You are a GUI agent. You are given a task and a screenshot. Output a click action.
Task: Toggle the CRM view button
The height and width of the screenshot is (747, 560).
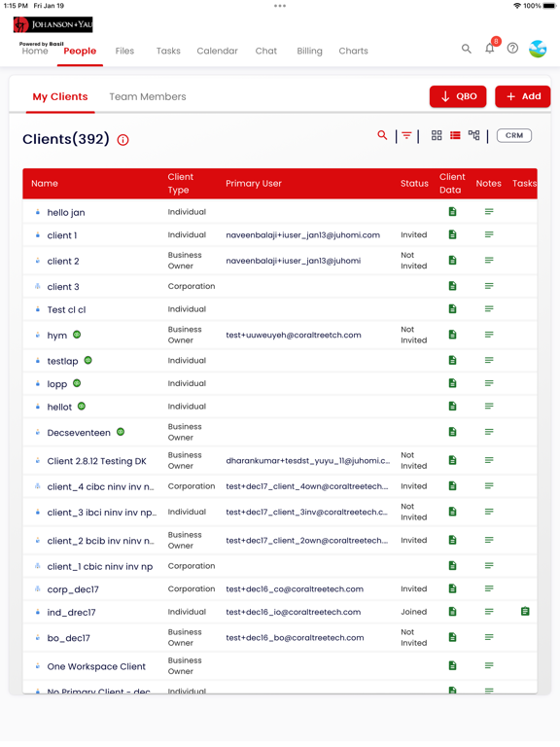coord(513,135)
